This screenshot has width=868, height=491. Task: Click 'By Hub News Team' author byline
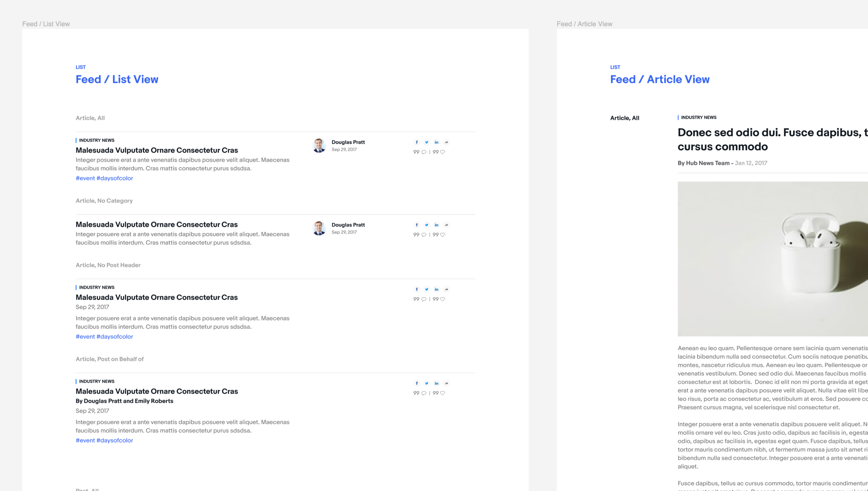(703, 163)
